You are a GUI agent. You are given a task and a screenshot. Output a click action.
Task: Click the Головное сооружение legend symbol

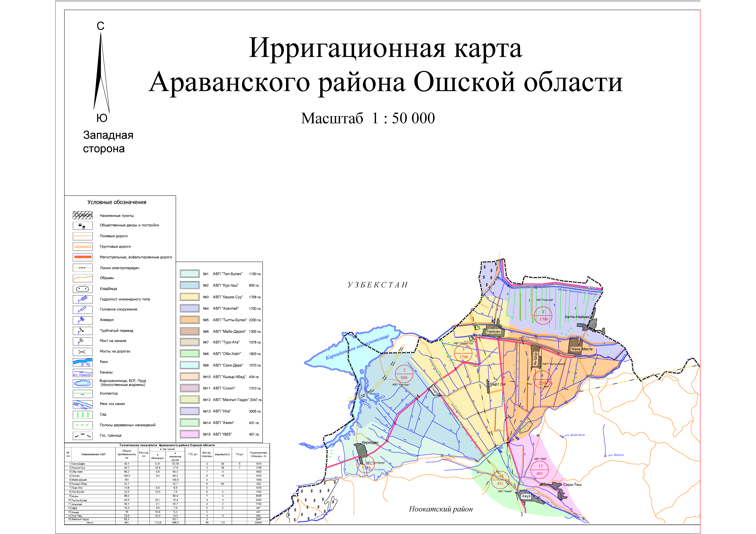coord(83,310)
